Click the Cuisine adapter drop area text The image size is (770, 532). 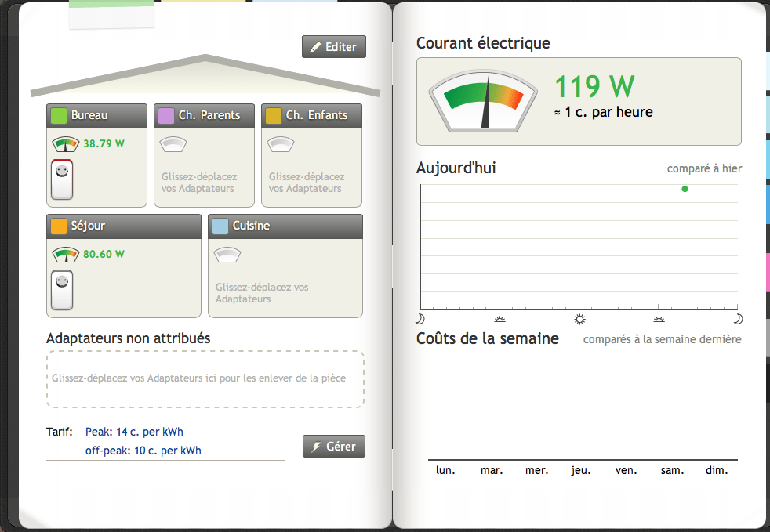pyautogui.click(x=262, y=293)
